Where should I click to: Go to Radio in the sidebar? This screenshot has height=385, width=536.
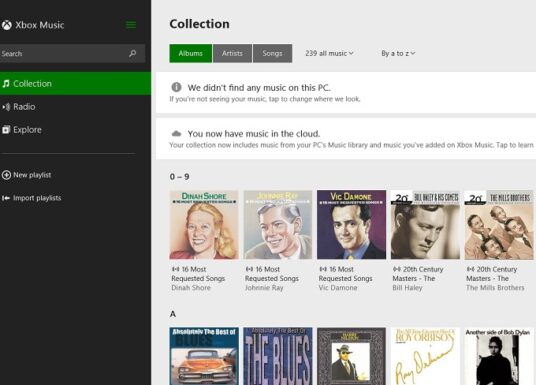(75, 107)
